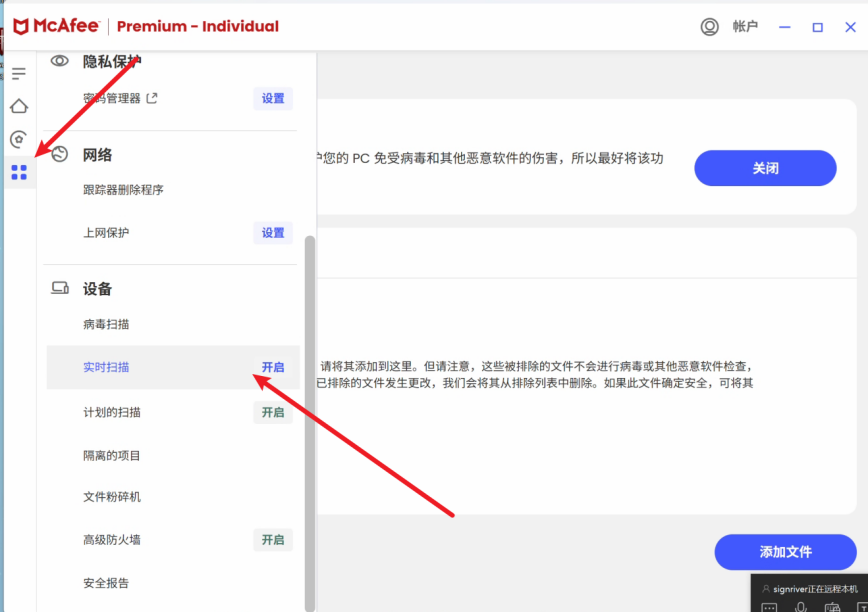
Task: Open the 帐户 account menu
Action: tap(745, 27)
